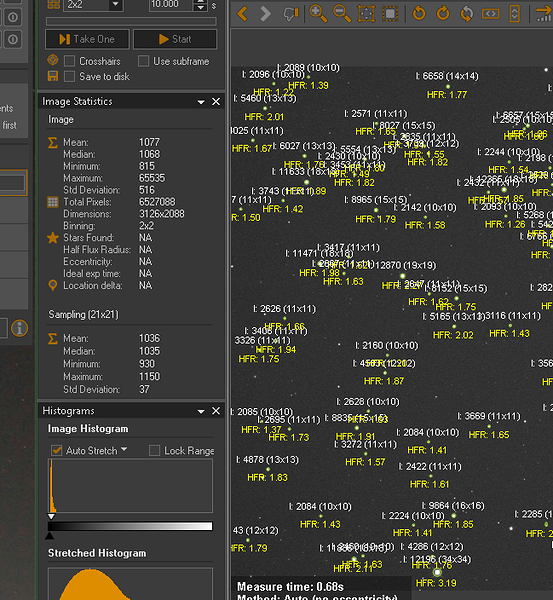The height and width of the screenshot is (600, 553).
Task: Click the empty progress bar above Take One
Action: (x=131, y=21)
